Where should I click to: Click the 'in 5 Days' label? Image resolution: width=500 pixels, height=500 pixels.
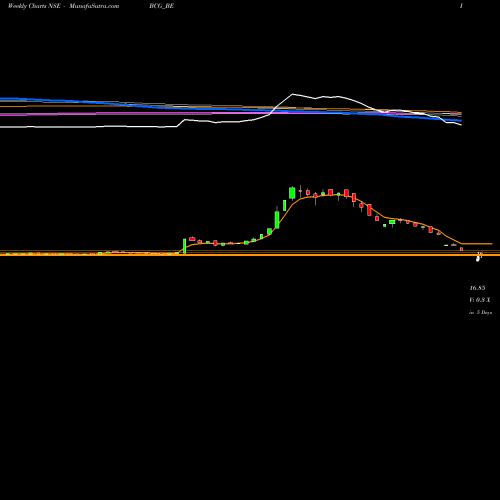pos(480,313)
